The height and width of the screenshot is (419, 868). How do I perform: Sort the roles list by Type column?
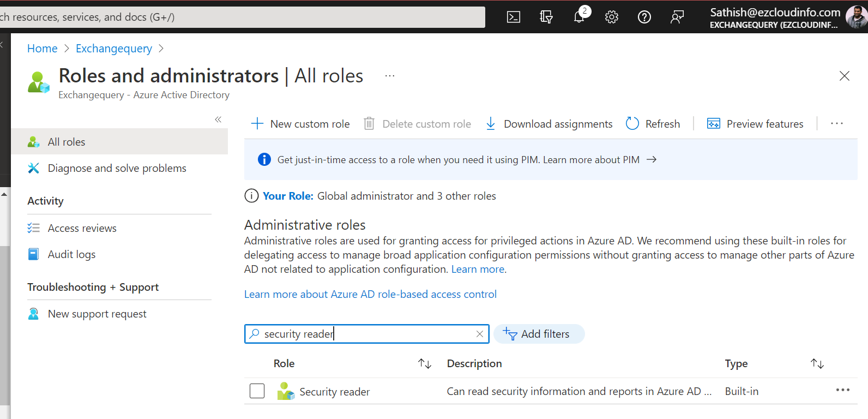(817, 363)
